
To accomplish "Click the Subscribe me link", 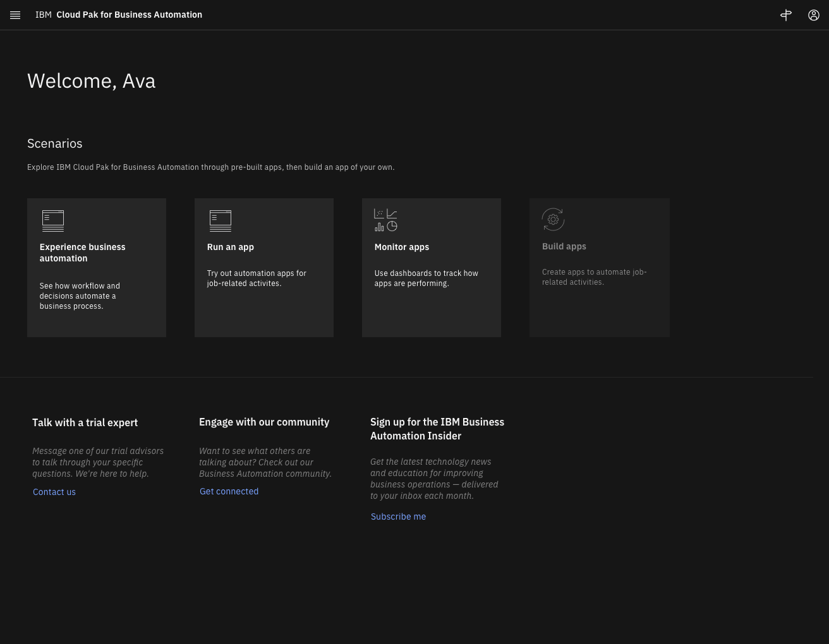I will coord(399,516).
